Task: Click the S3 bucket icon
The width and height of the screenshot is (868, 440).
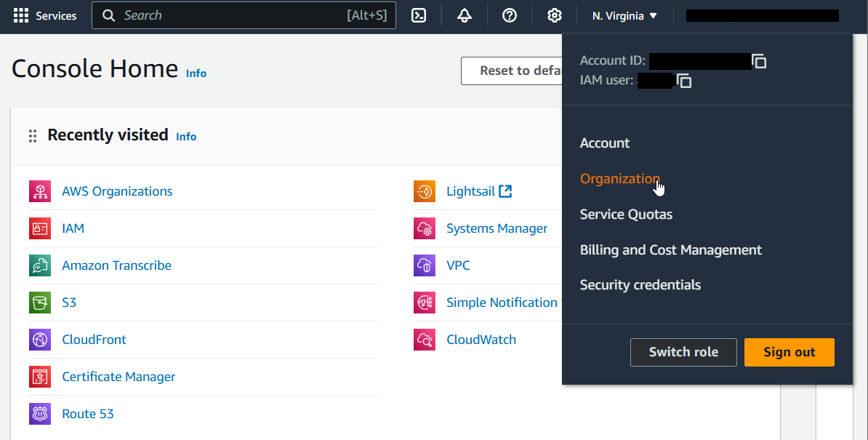Action: [40, 303]
